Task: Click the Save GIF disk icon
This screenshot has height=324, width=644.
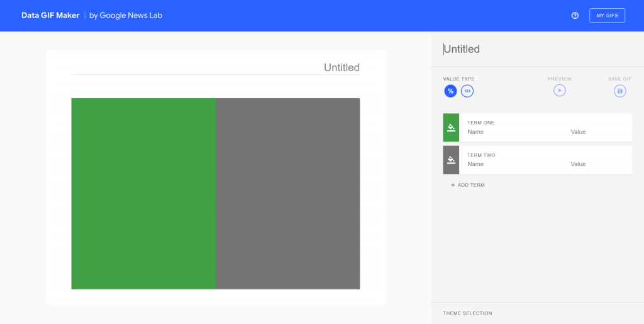Action: (620, 91)
